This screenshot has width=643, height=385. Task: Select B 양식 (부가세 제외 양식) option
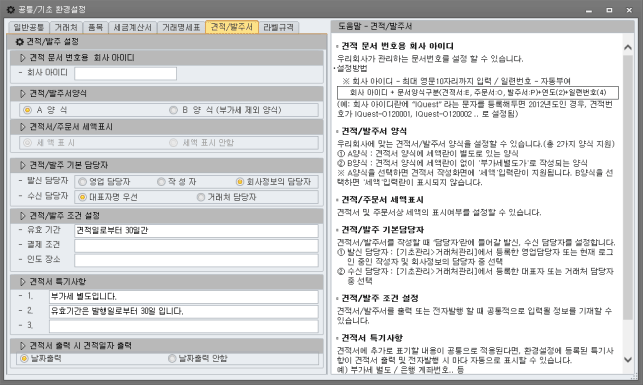(x=173, y=110)
